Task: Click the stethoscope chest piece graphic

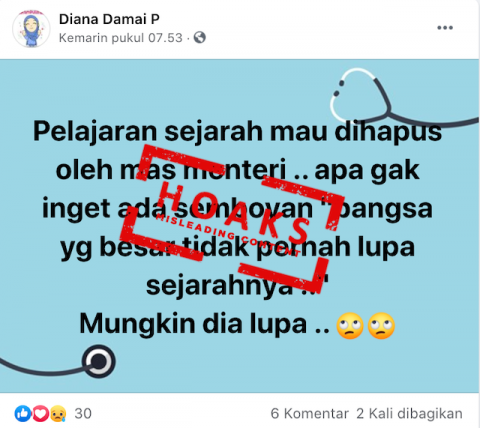Action: tap(99, 361)
